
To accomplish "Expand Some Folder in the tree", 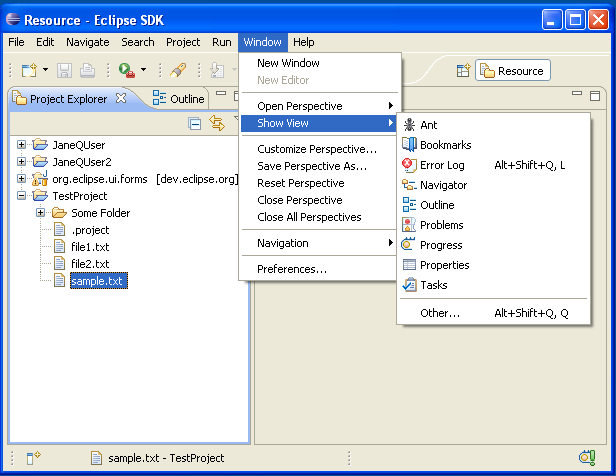I will [41, 213].
